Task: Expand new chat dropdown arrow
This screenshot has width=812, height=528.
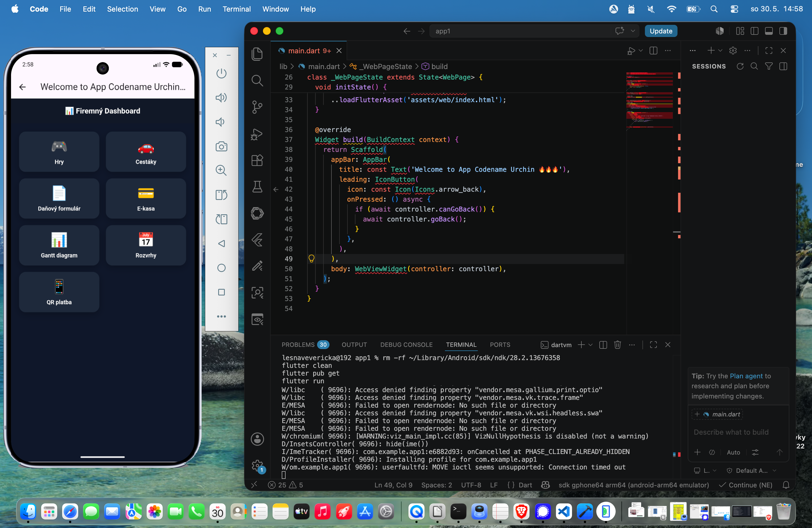Action: (x=720, y=51)
